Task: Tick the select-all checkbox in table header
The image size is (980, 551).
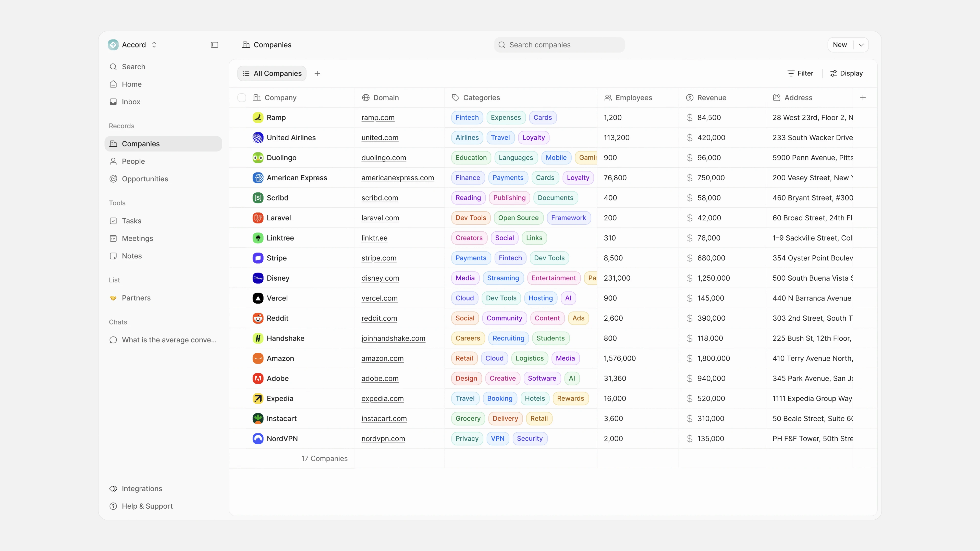Action: tap(242, 98)
